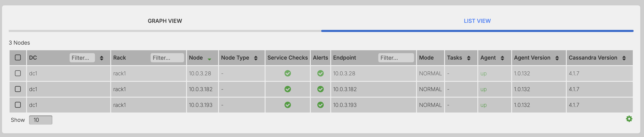644x137 pixels.
Task: Click the 'up' agent status for 10.0.3.193
Action: (x=483, y=105)
